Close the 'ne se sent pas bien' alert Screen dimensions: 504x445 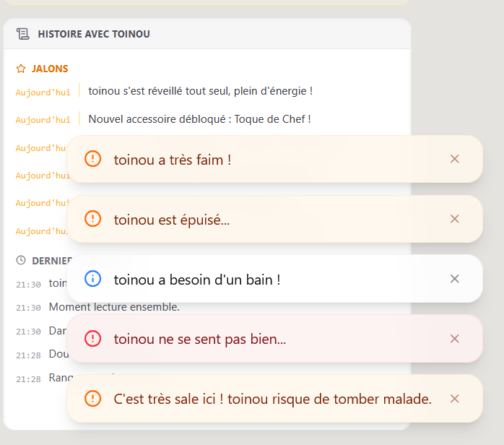tap(454, 338)
